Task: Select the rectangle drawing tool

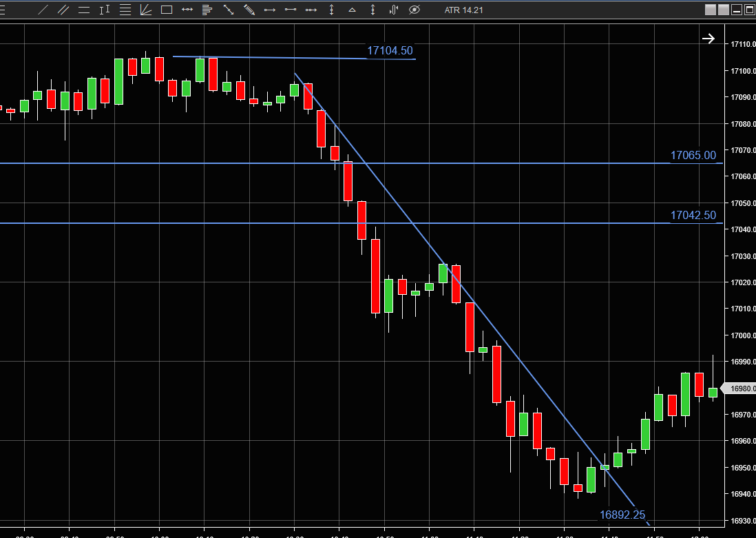Action: click(167, 10)
